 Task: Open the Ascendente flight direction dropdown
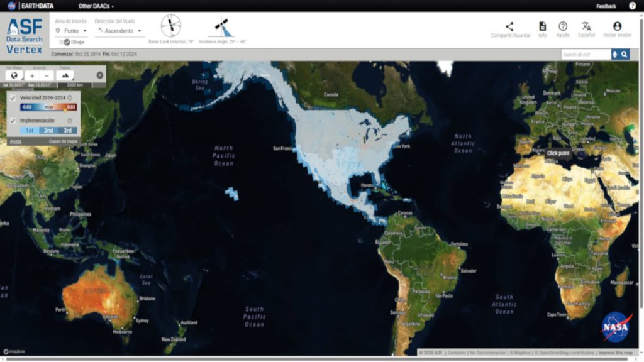119,31
